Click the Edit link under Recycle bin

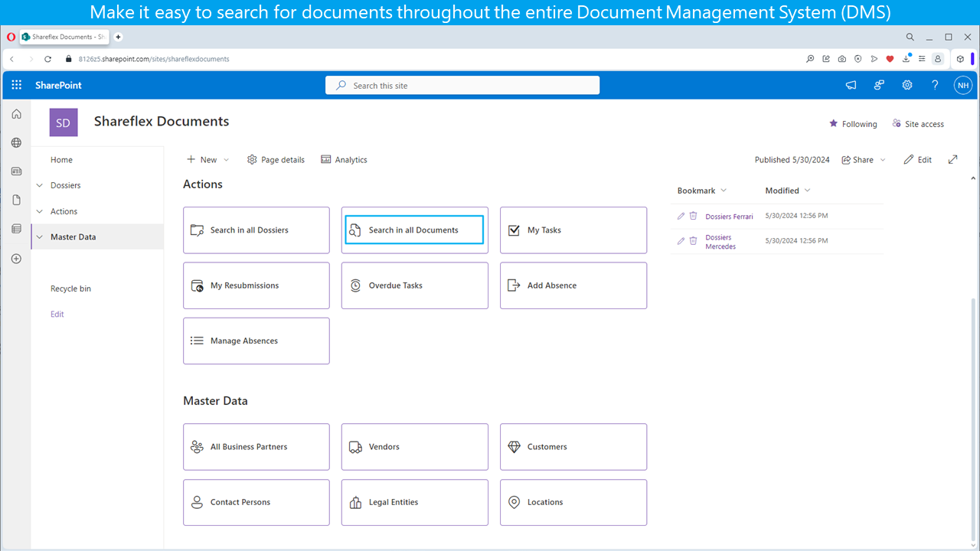(x=57, y=315)
